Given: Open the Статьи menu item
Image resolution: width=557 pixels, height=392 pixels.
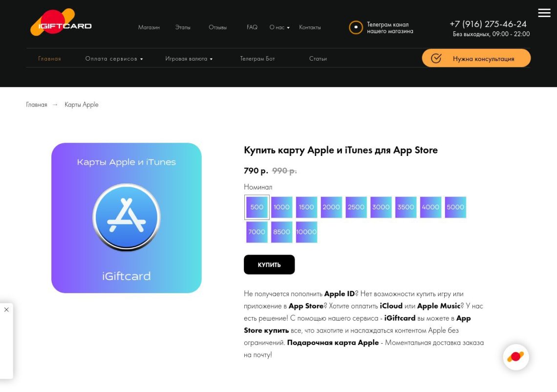Looking at the screenshot, I should click(x=318, y=59).
